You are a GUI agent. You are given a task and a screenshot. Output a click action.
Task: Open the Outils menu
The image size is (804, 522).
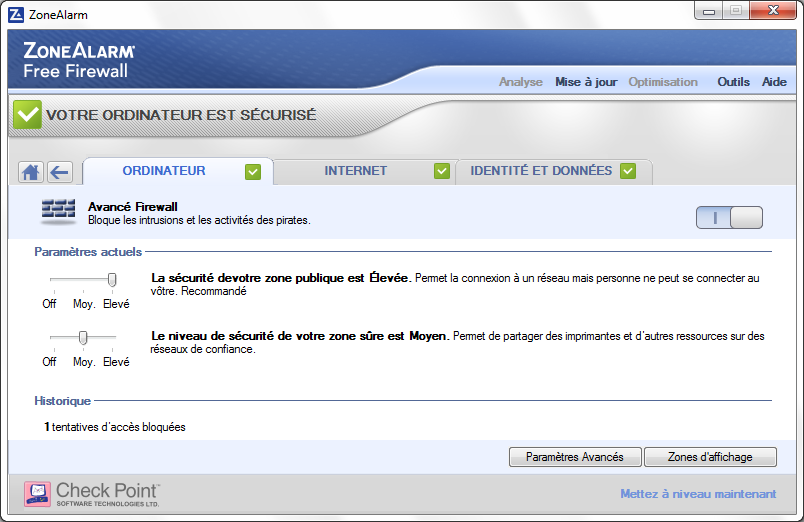click(x=733, y=82)
